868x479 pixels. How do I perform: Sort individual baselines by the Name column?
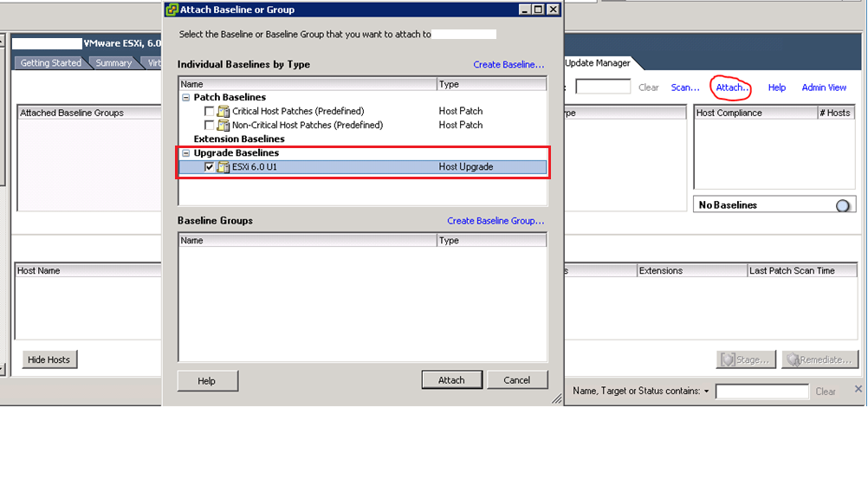[x=308, y=84]
